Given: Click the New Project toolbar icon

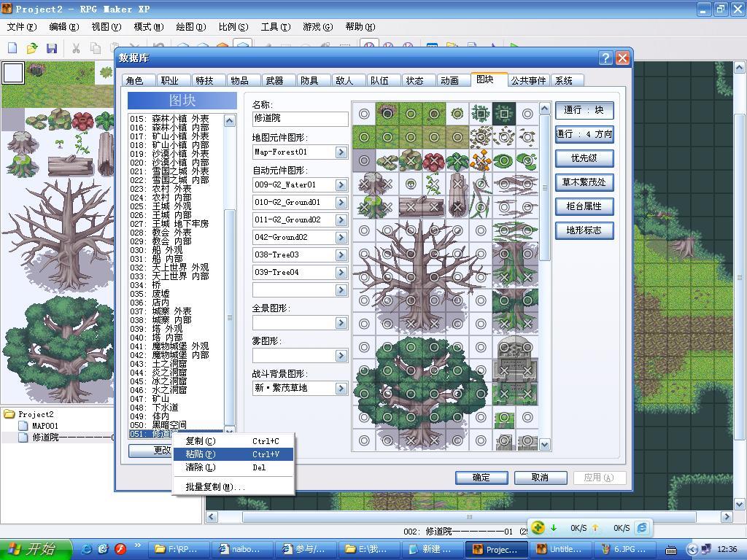Looking at the screenshot, I should (12, 48).
